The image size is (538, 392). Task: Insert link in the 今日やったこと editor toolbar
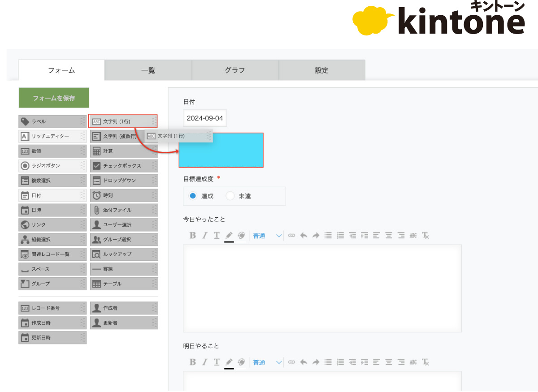pyautogui.click(x=292, y=236)
